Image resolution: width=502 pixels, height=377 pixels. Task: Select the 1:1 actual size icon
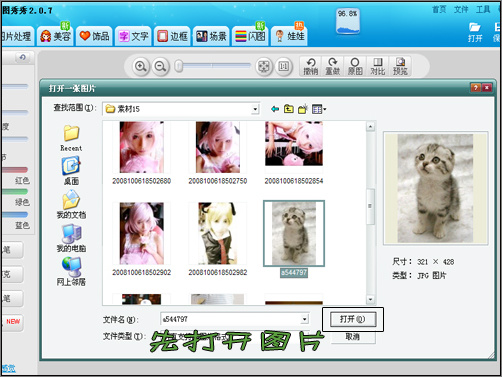point(284,66)
